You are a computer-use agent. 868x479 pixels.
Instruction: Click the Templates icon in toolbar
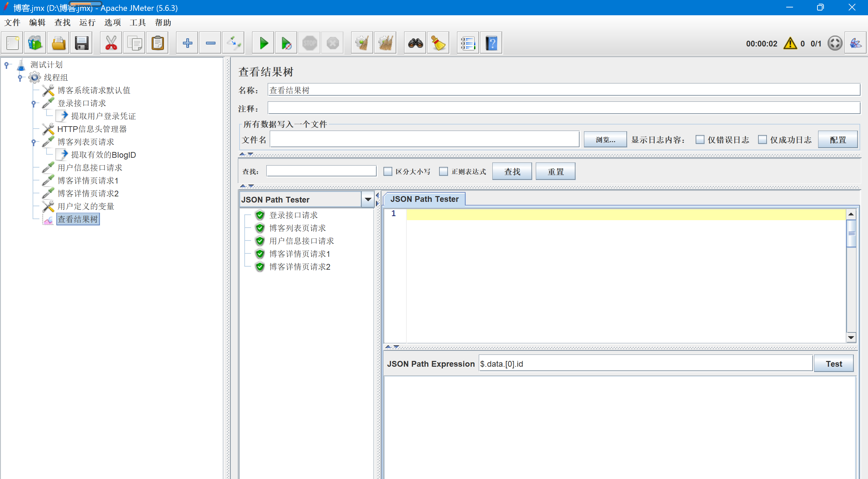(35, 43)
